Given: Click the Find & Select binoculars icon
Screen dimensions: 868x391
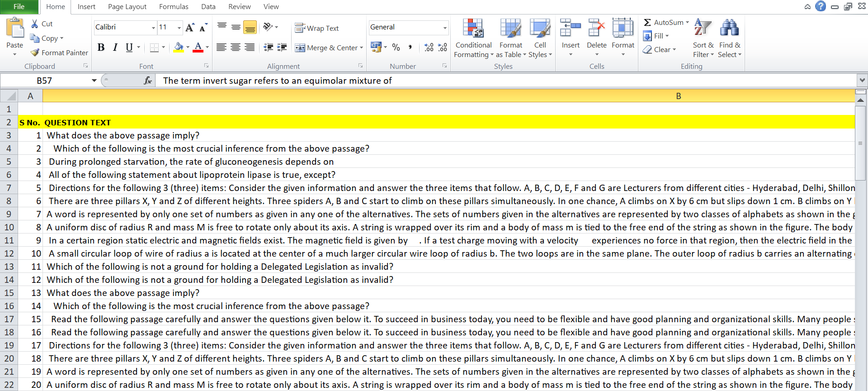Looking at the screenshot, I should (729, 29).
